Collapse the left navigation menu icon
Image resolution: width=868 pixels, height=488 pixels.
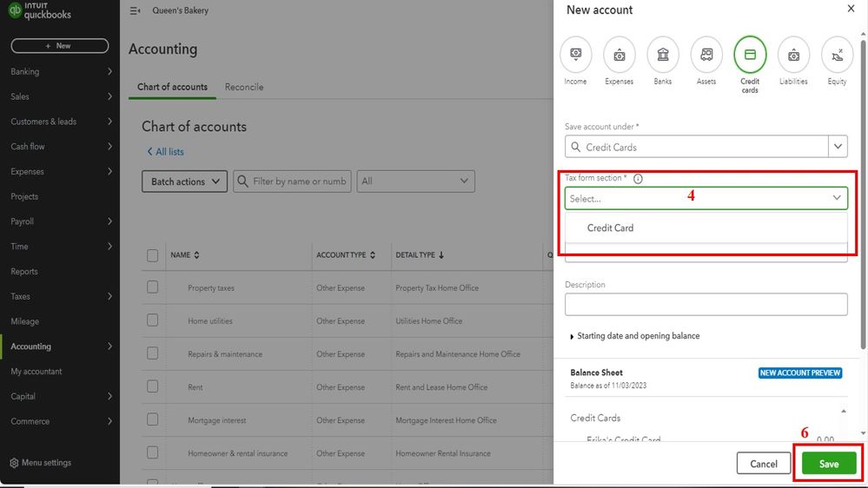tap(135, 11)
